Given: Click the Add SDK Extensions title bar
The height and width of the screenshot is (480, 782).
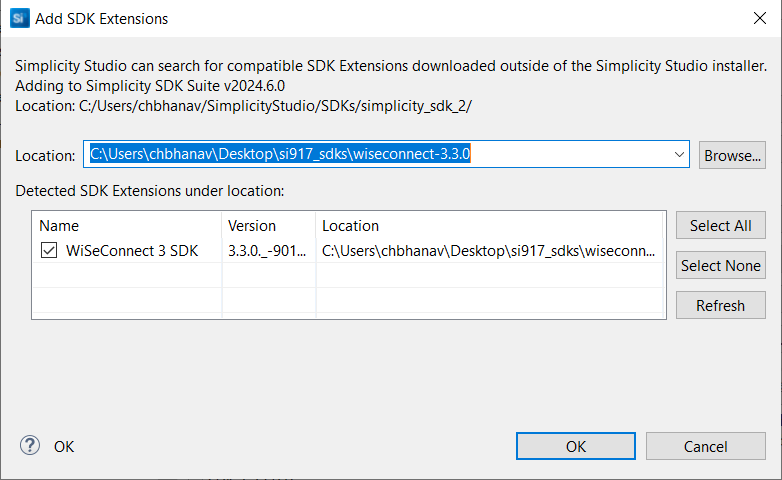Looking at the screenshot, I should pos(300,18).
